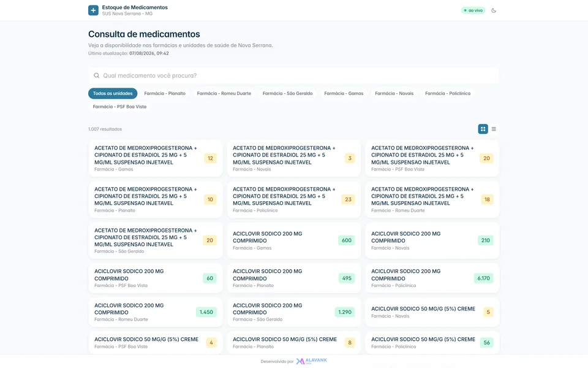
Task: Open Medroxiprogesterona card for Farmácia - Planalto
Action: (x=156, y=199)
